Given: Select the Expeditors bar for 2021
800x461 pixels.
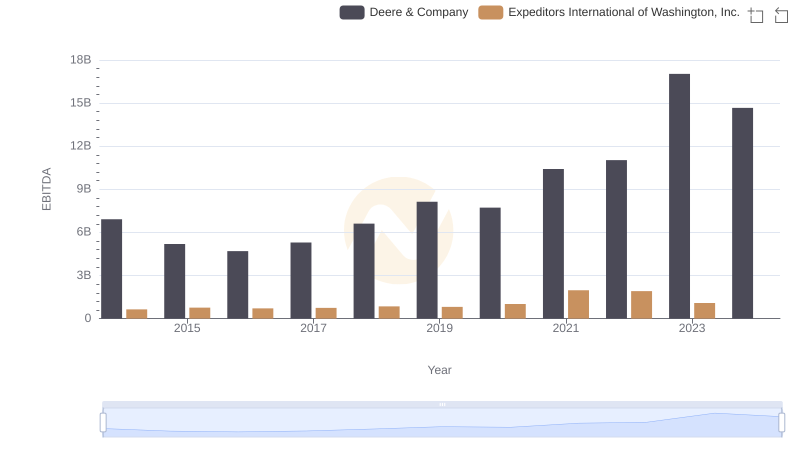Looking at the screenshot, I should point(578,304).
